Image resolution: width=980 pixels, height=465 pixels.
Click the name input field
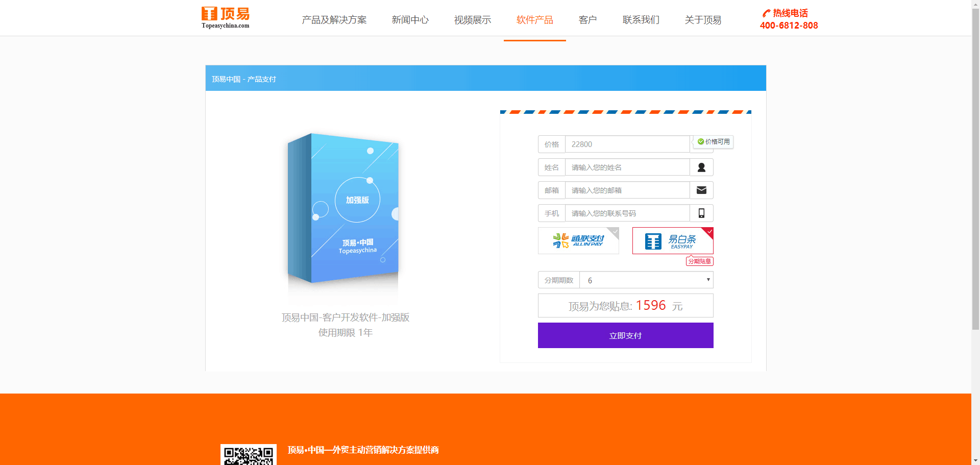627,167
